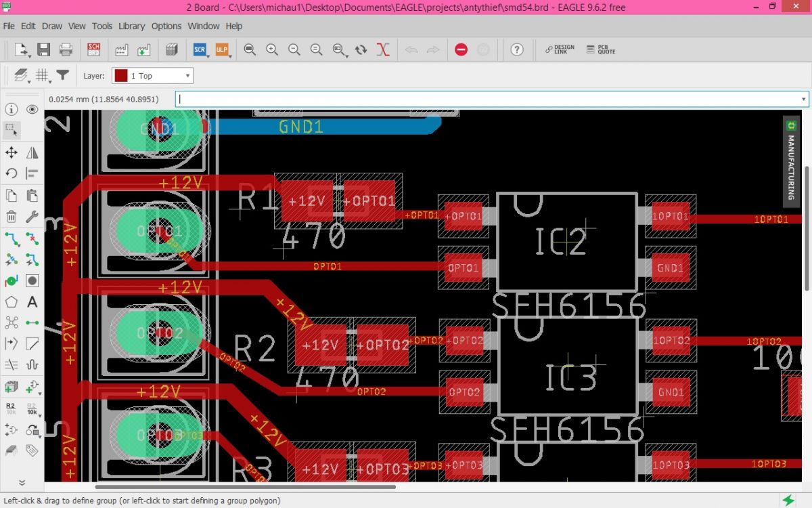Open the Options menu
812x508 pixels.
pos(166,26)
